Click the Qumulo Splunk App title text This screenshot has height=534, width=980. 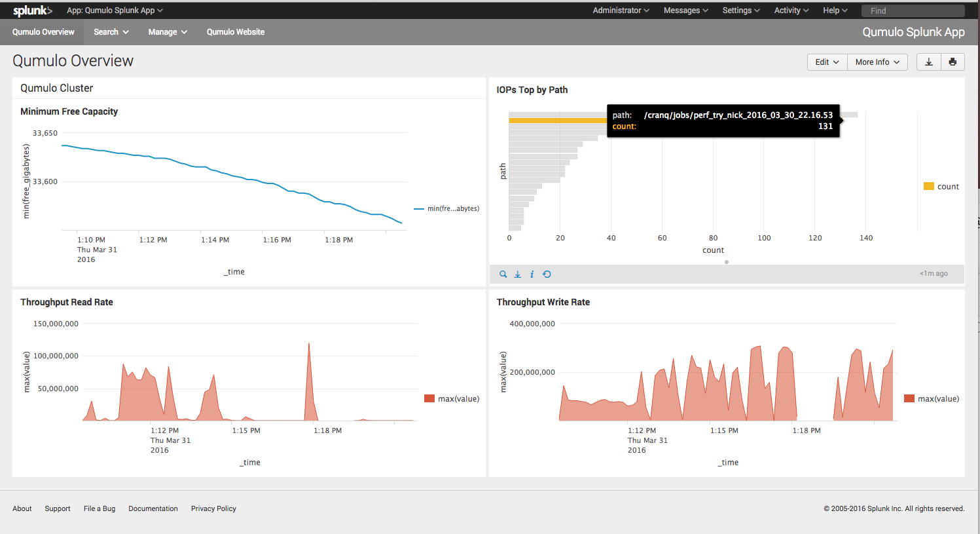point(913,32)
